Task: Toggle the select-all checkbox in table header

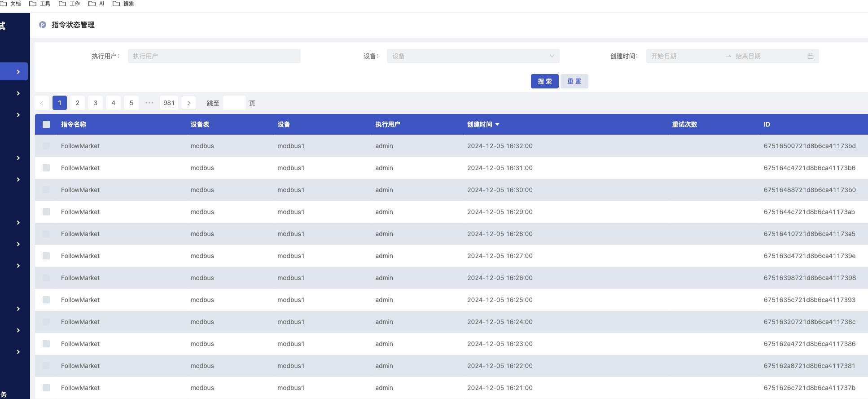Action: coord(46,124)
